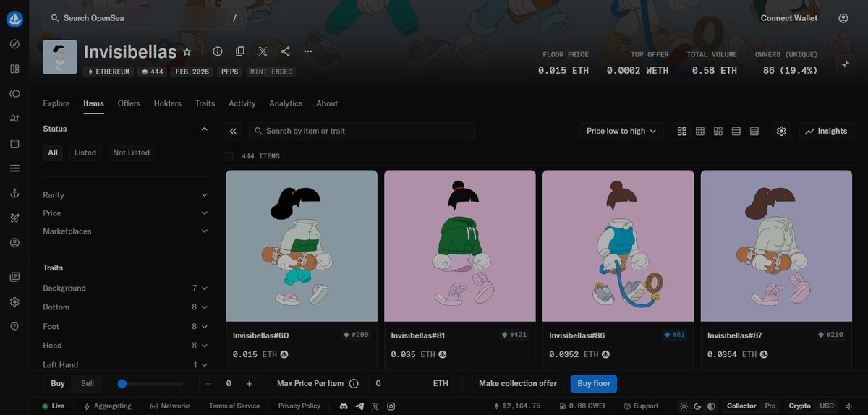Switch to Buy mode
This screenshot has width=868, height=415.
coord(58,383)
